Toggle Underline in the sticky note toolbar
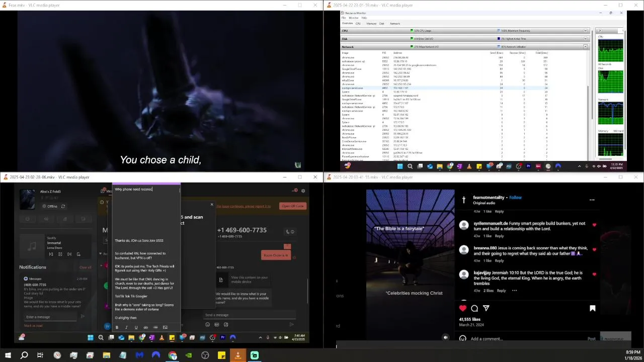Image resolution: width=644 pixels, height=362 pixels. (x=136, y=327)
